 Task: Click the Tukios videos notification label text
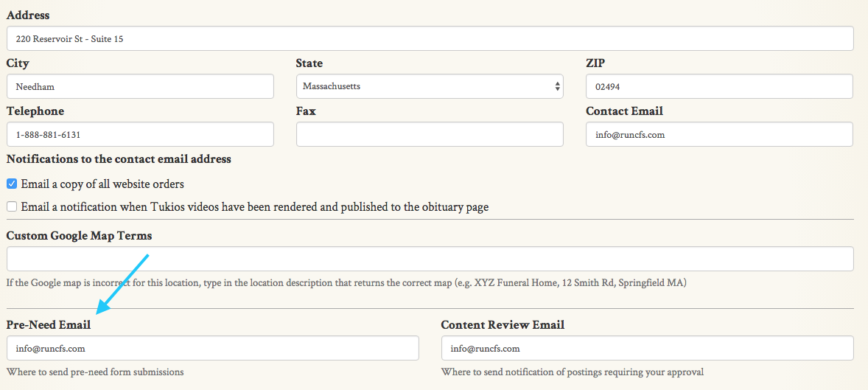pyautogui.click(x=254, y=207)
